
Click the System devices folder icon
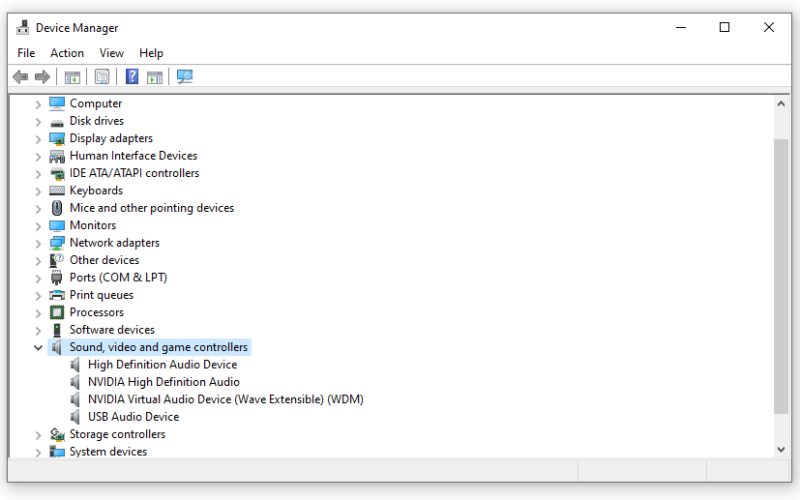[57, 452]
